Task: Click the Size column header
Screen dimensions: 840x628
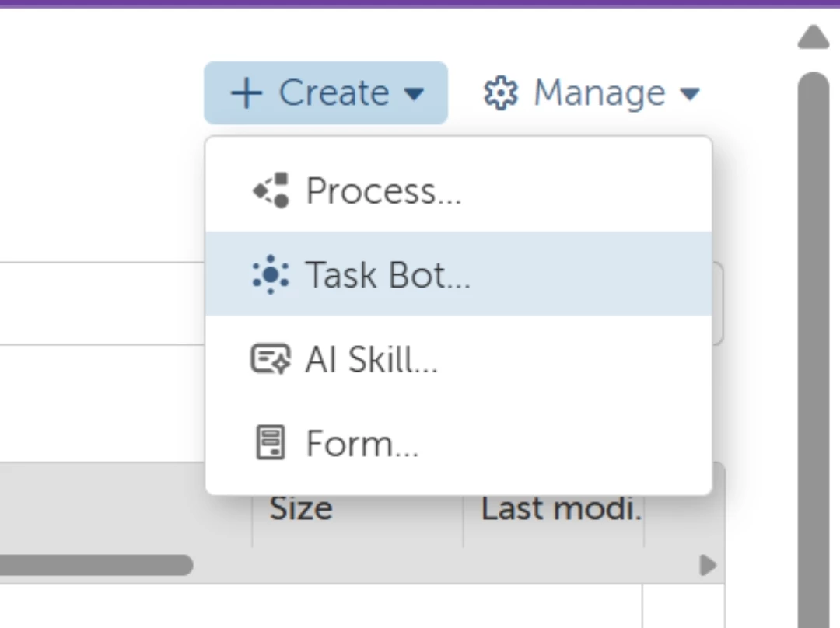Action: tap(300, 508)
